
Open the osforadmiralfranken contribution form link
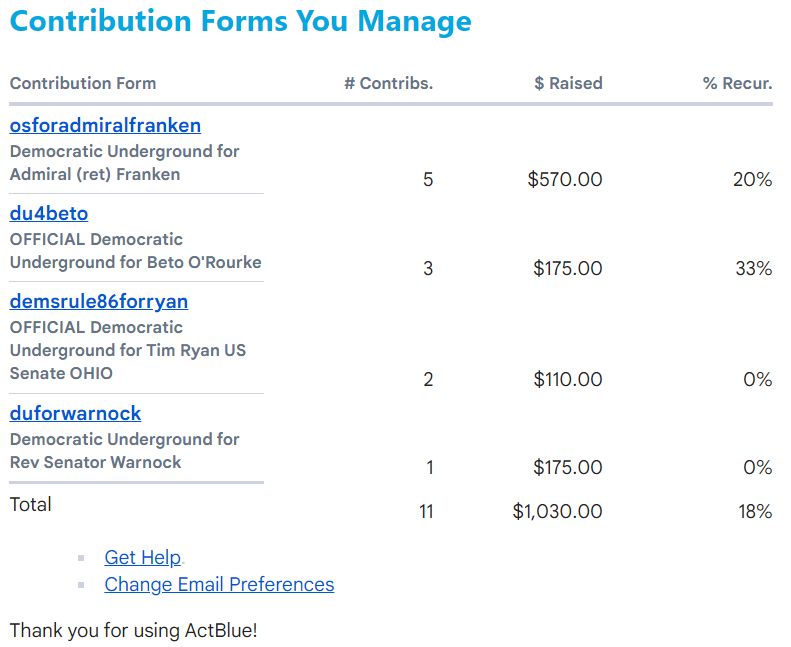(x=105, y=126)
